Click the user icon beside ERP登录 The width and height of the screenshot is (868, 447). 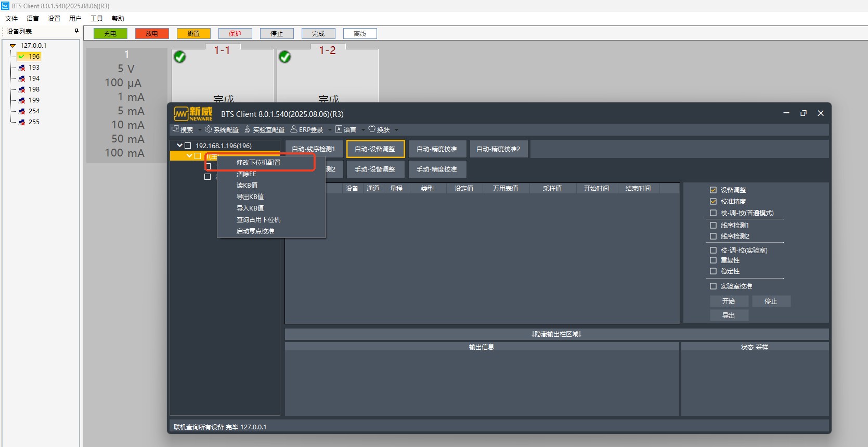coord(294,129)
